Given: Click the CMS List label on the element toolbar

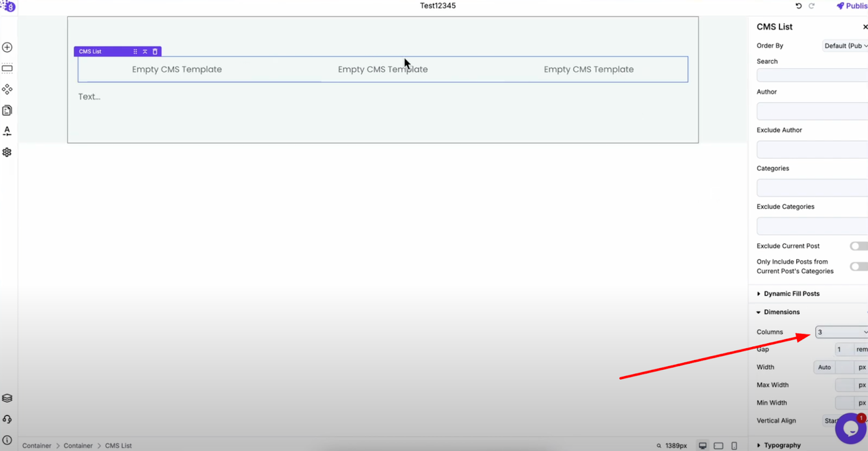Looking at the screenshot, I should (x=90, y=51).
